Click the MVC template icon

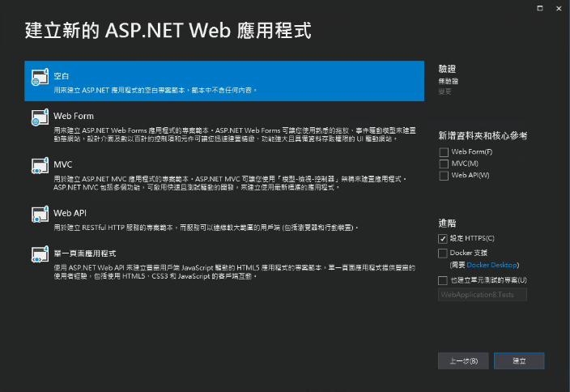[x=40, y=165]
